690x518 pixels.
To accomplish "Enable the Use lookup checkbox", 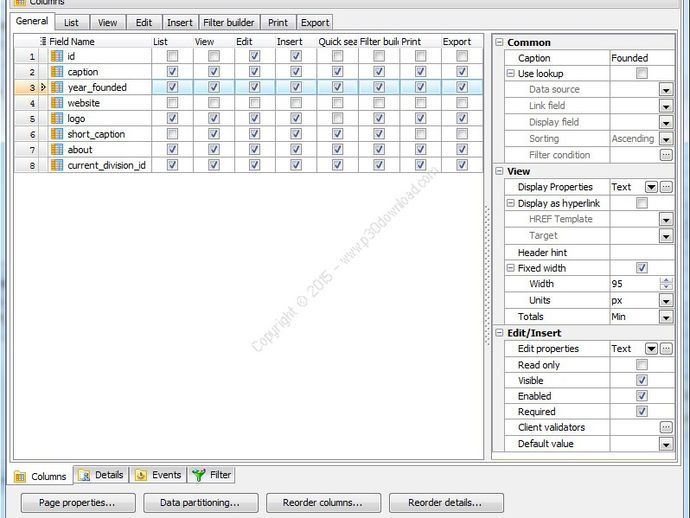I will tap(642, 73).
